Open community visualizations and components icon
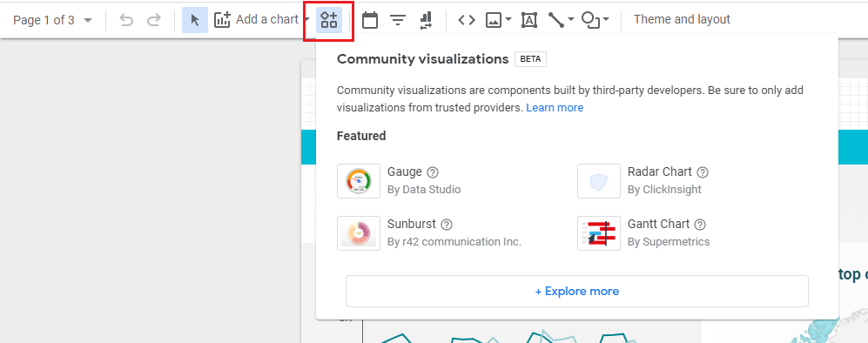This screenshot has width=868, height=343. pyautogui.click(x=329, y=21)
